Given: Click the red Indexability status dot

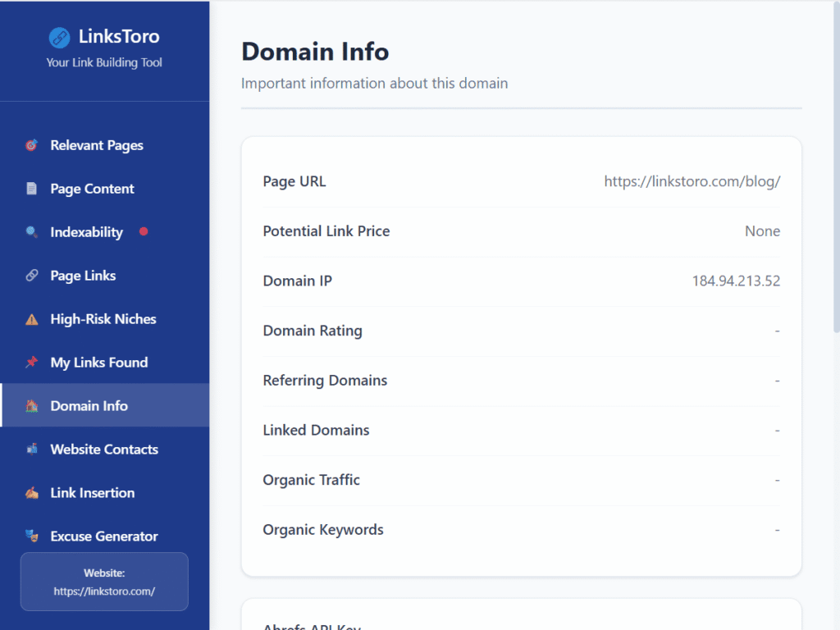Looking at the screenshot, I should [x=144, y=232].
